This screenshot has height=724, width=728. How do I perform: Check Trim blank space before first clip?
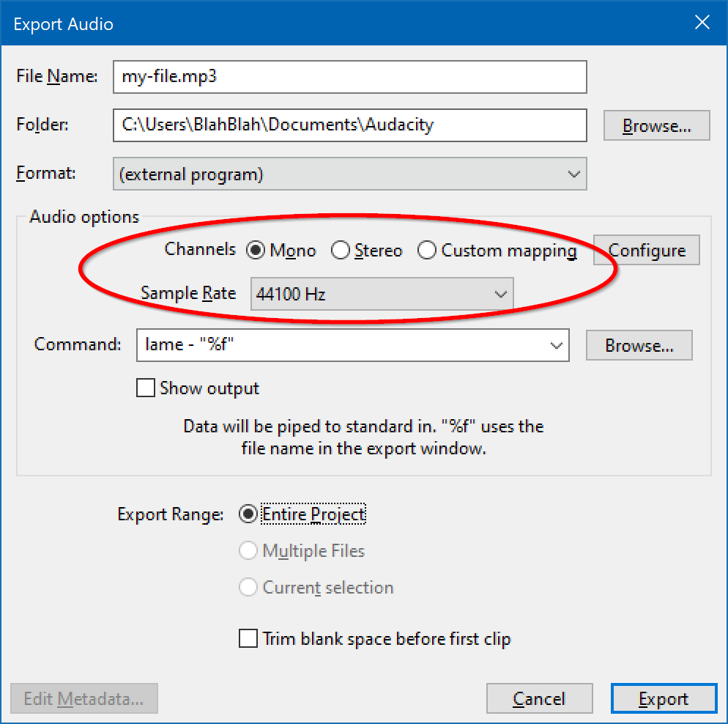(248, 638)
